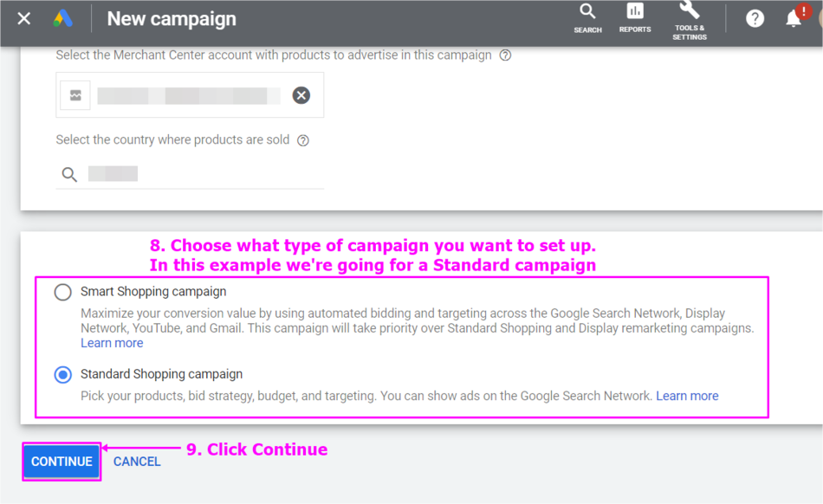
Task: Click the help question mark in header
Action: (755, 19)
